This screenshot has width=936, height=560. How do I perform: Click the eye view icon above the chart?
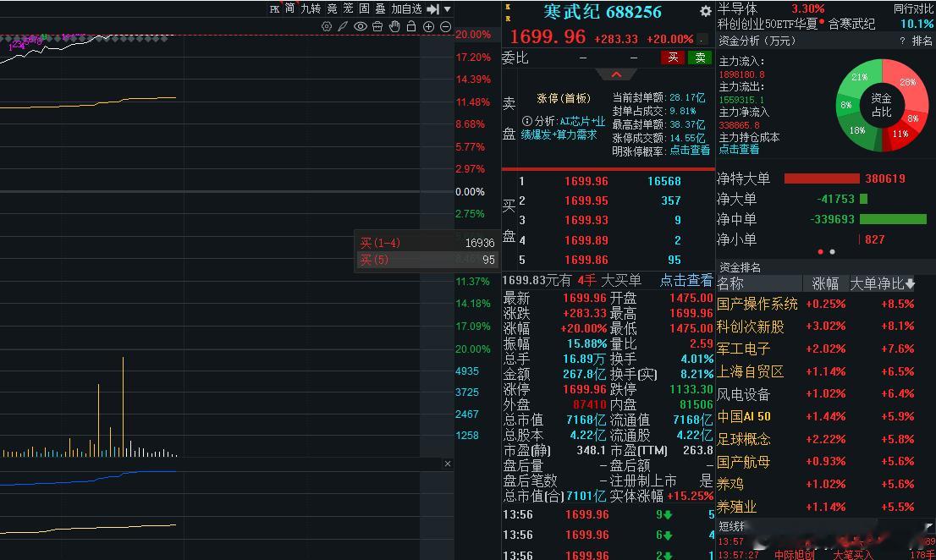pos(360,26)
